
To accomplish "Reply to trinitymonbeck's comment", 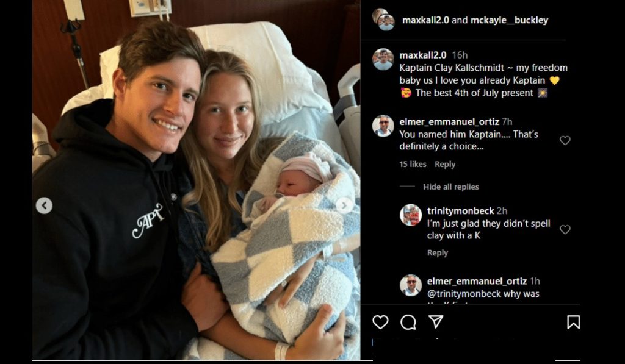I will (437, 253).
